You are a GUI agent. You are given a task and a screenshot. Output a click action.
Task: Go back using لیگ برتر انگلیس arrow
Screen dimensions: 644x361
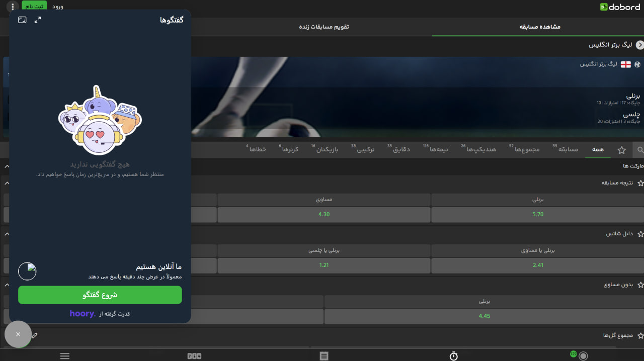click(x=639, y=45)
